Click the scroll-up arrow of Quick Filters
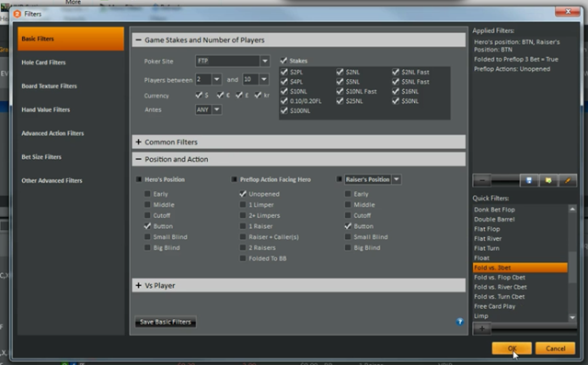This screenshot has height=365, width=588. [572, 209]
